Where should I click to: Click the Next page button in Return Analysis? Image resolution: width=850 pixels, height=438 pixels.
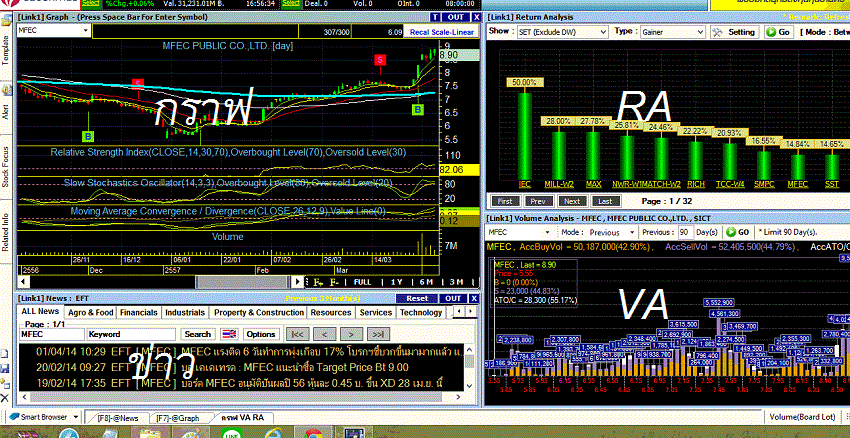(x=572, y=201)
